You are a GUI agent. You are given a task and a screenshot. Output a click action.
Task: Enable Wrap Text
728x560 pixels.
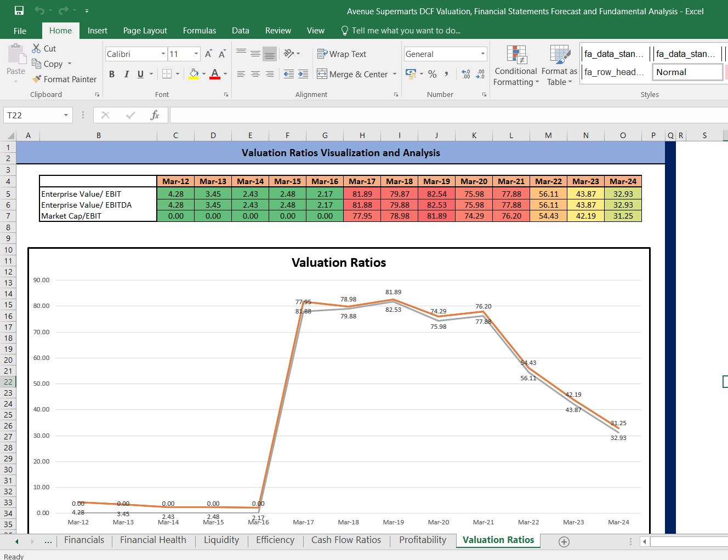click(342, 54)
